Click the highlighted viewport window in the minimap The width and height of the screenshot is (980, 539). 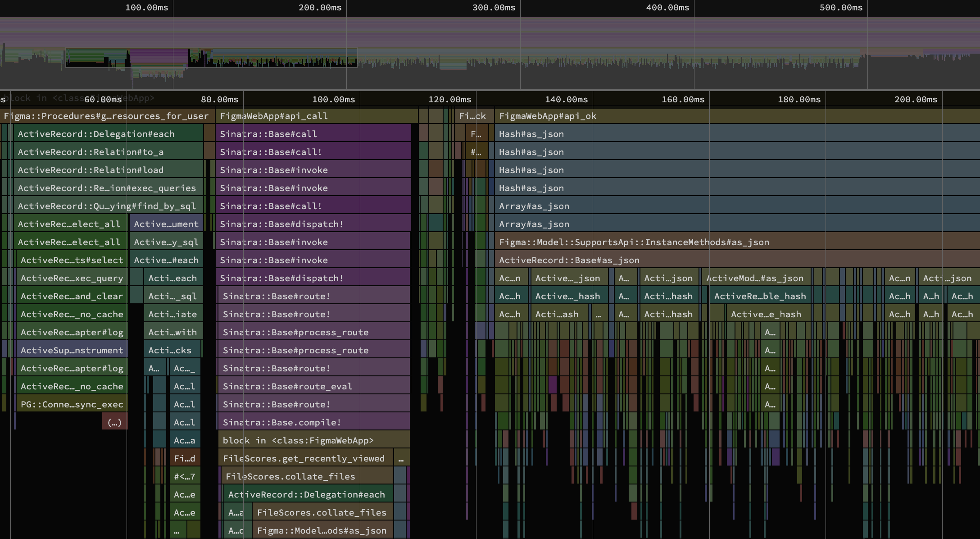point(212,58)
